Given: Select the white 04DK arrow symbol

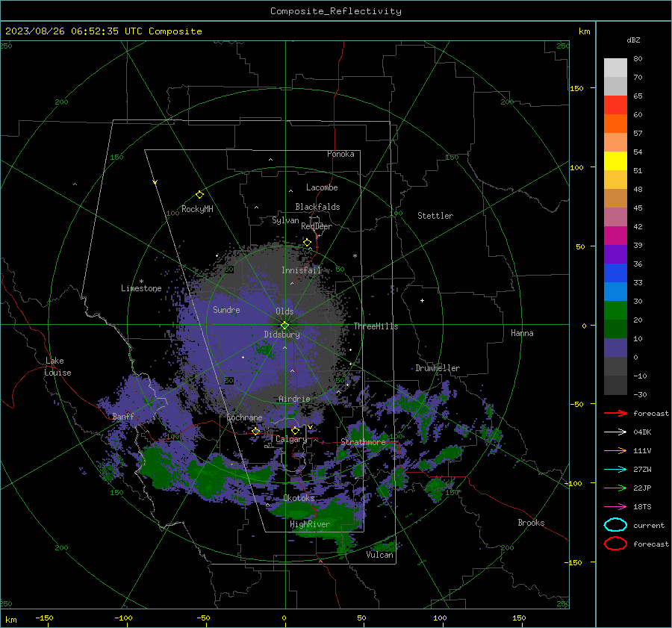Looking at the screenshot, I should 615,432.
